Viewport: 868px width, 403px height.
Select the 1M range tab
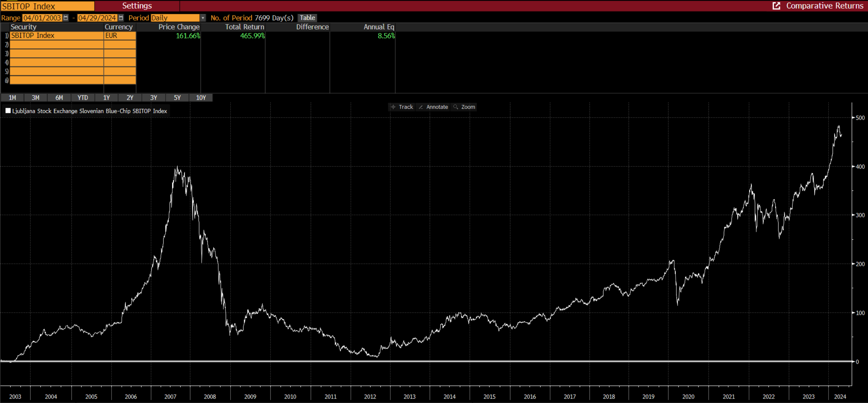12,98
